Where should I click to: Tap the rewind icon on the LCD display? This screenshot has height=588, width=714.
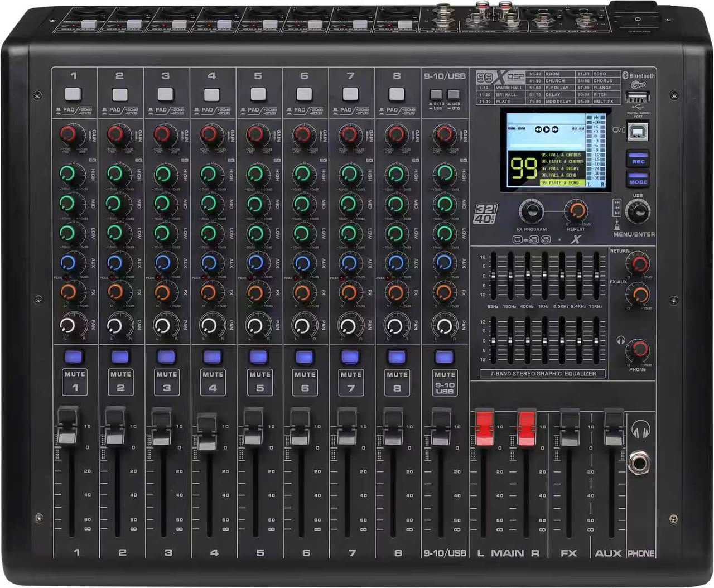click(x=539, y=129)
